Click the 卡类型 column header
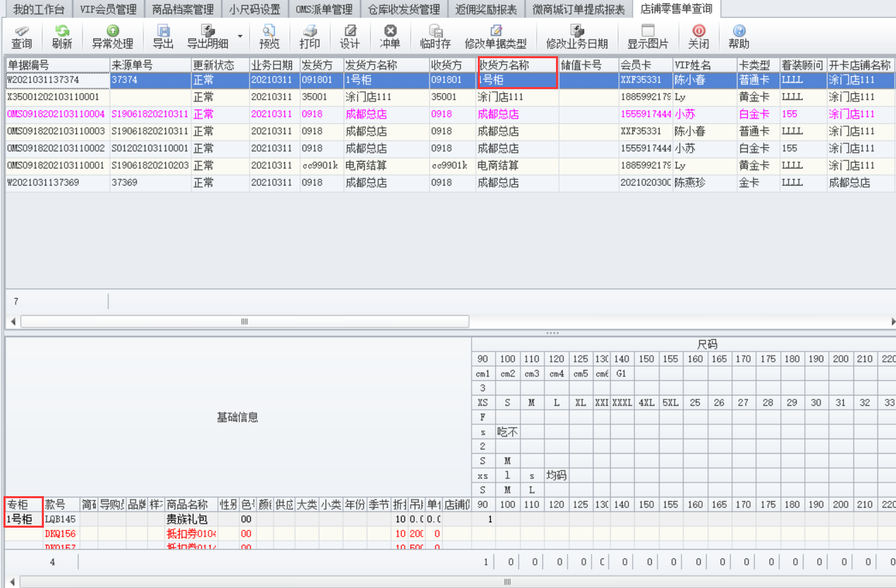Screen dimensions: 896x588 (x=758, y=65)
